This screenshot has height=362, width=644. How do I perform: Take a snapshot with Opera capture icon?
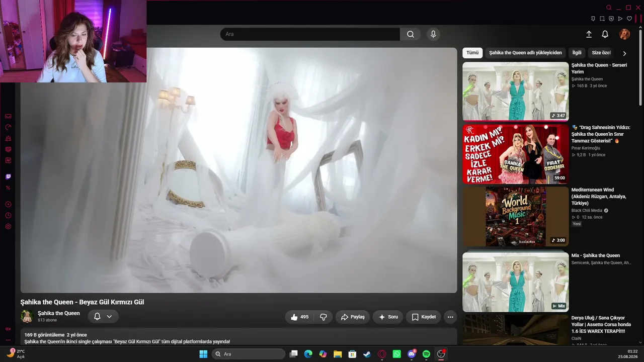coord(602,19)
